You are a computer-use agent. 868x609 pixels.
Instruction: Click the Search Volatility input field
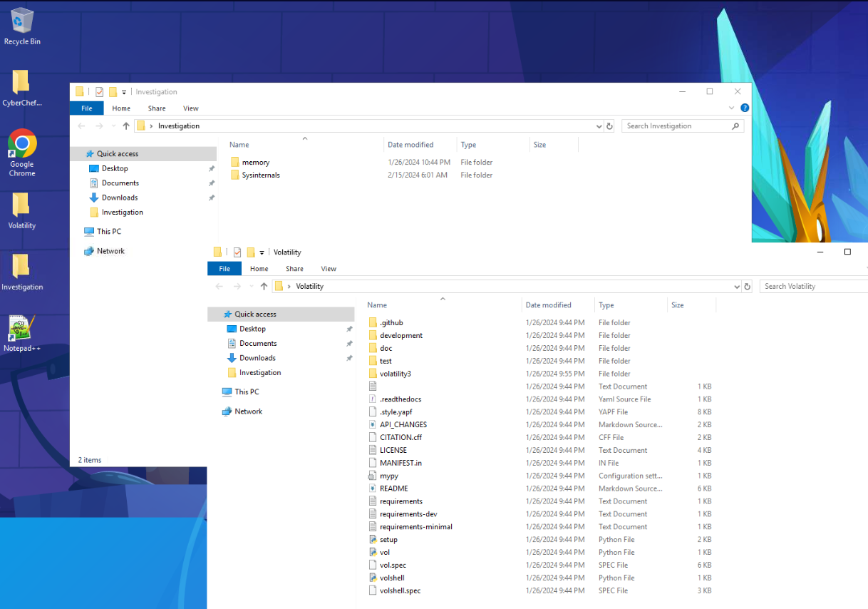tap(814, 287)
